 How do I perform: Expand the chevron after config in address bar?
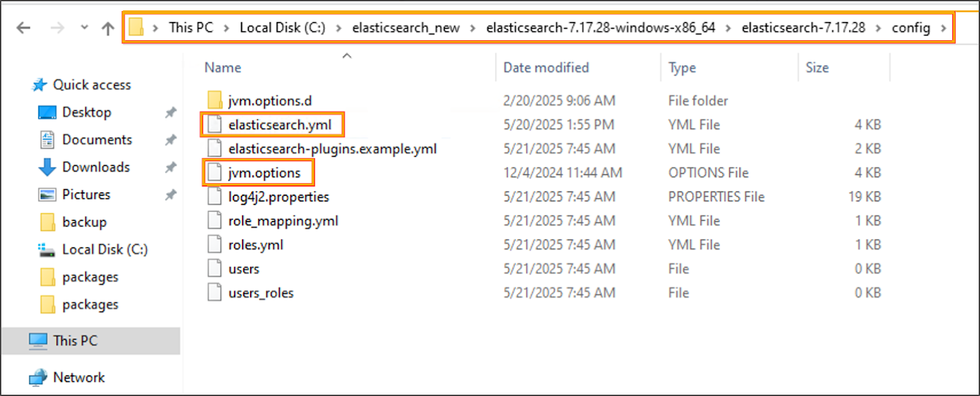(x=943, y=28)
